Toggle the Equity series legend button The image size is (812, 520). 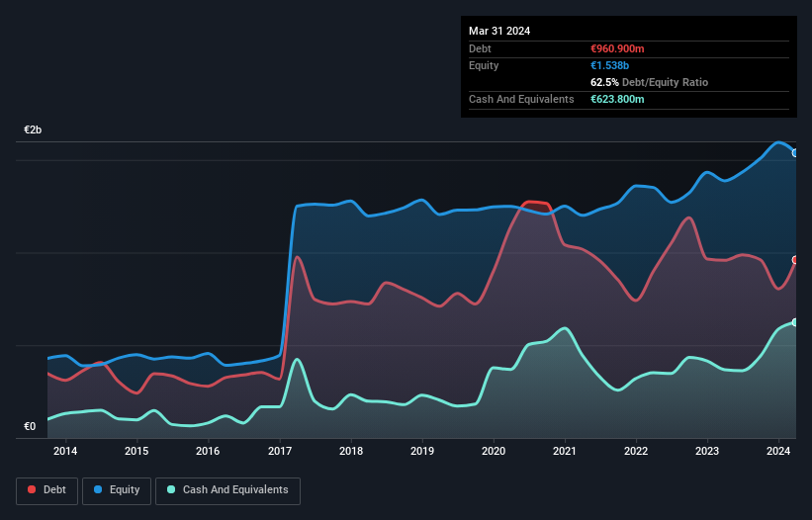pos(117,490)
